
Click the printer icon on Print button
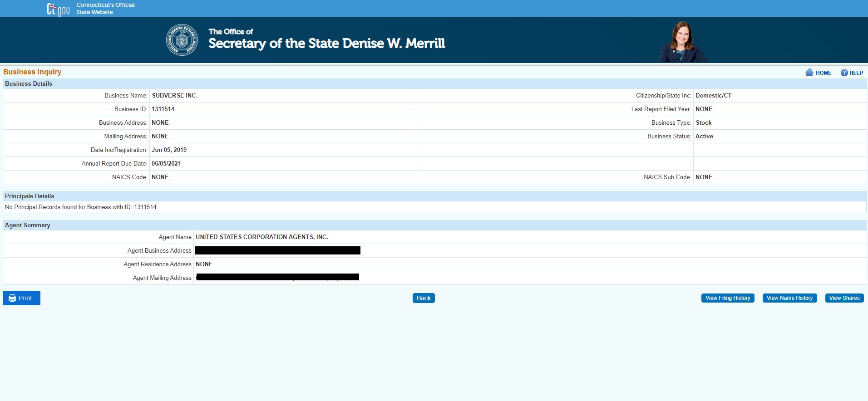[12, 298]
